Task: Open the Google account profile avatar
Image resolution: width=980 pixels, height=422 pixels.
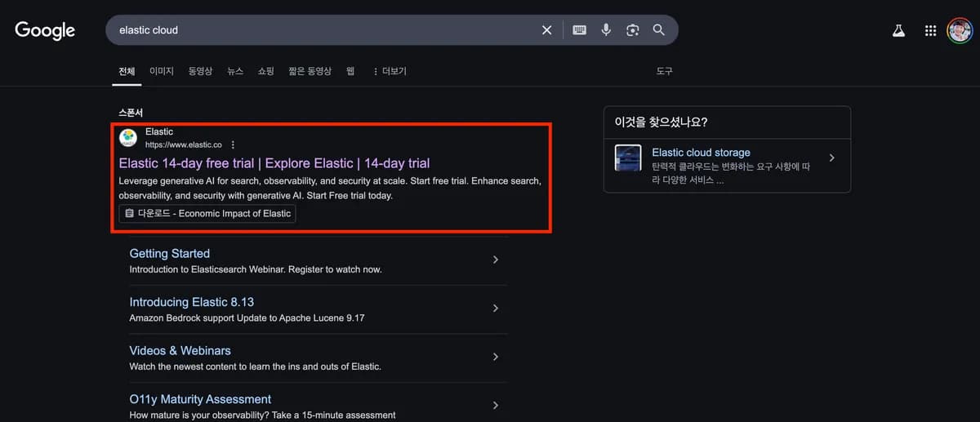Action: coord(960,31)
